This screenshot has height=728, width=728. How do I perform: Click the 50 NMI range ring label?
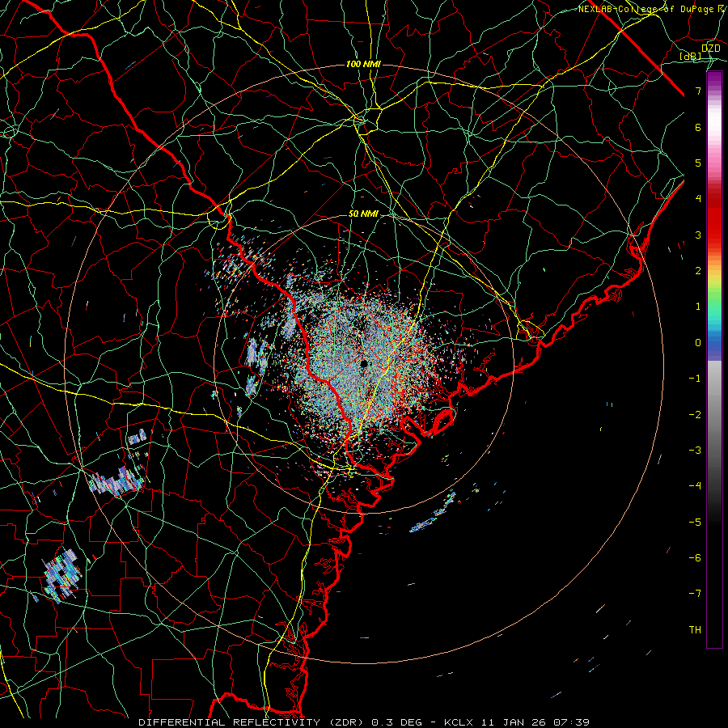(363, 214)
